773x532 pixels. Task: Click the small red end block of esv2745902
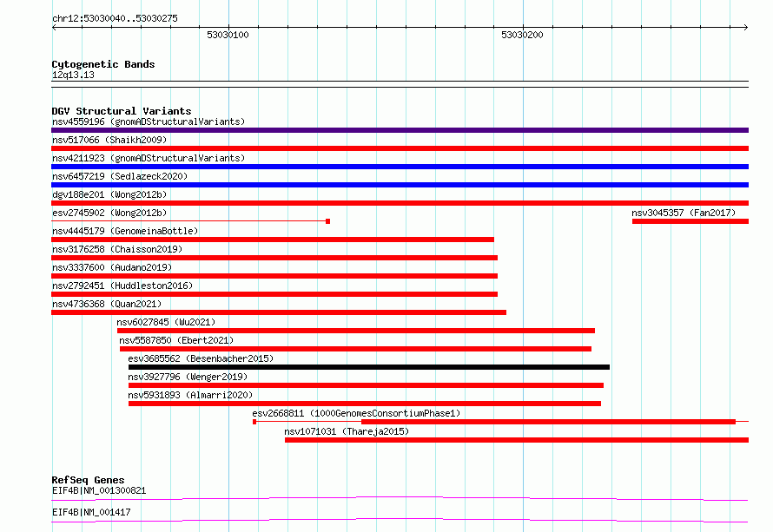327,221
